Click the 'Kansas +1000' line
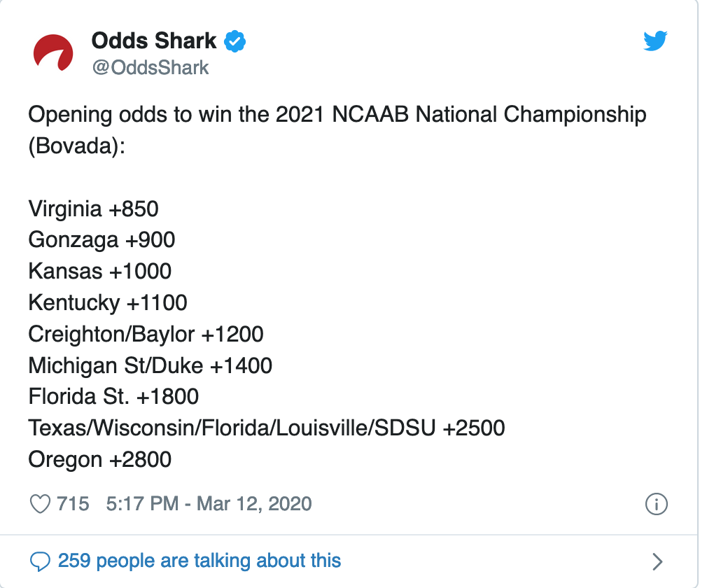The image size is (707, 588). 99,271
